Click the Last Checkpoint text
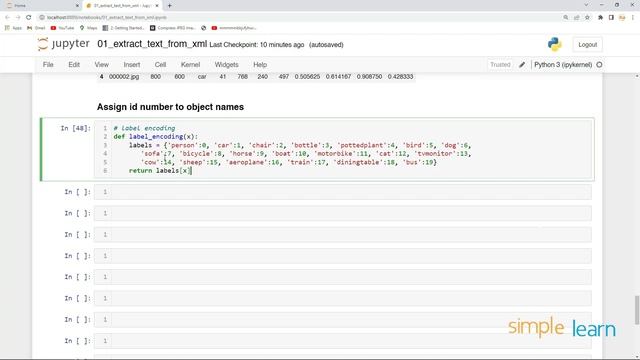The width and height of the screenshot is (640, 360). [x=257, y=45]
